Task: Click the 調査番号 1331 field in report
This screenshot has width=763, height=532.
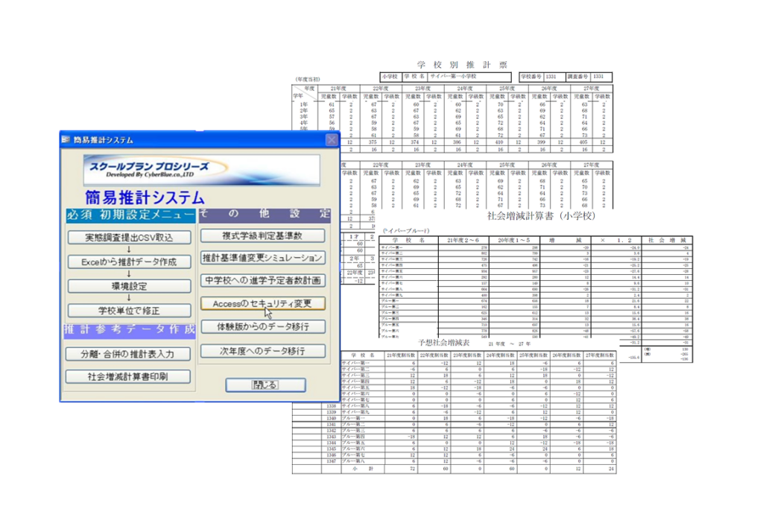Action: pos(589,77)
